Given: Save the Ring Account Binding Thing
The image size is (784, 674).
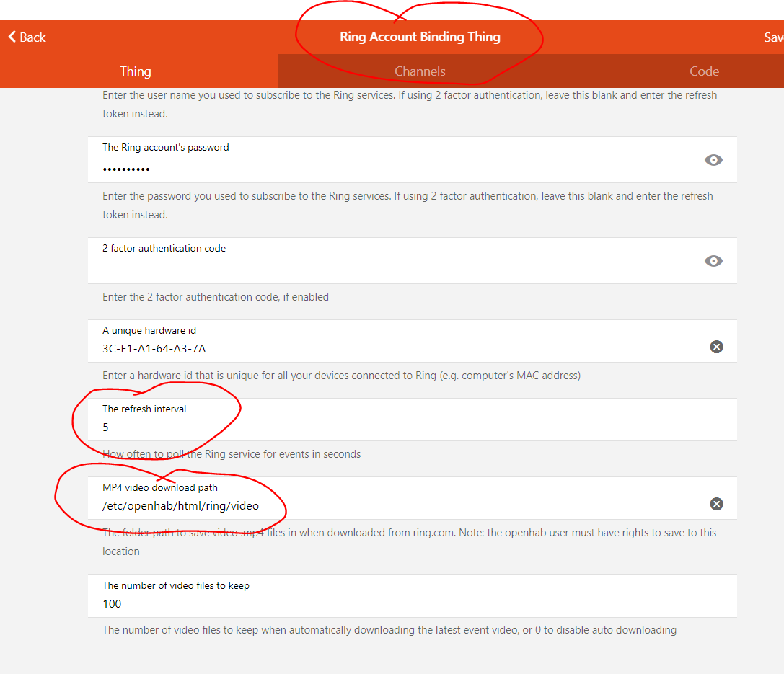Looking at the screenshot, I should click(773, 37).
